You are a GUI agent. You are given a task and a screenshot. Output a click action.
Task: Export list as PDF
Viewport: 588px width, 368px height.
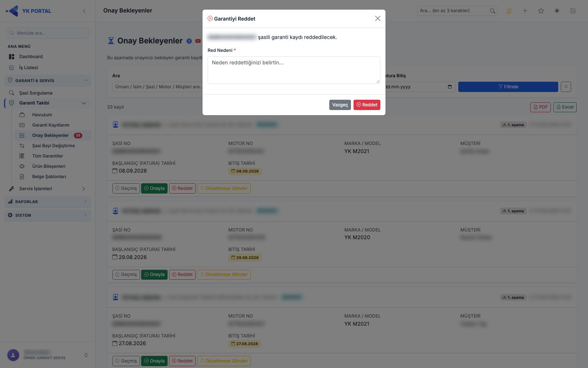pyautogui.click(x=541, y=107)
